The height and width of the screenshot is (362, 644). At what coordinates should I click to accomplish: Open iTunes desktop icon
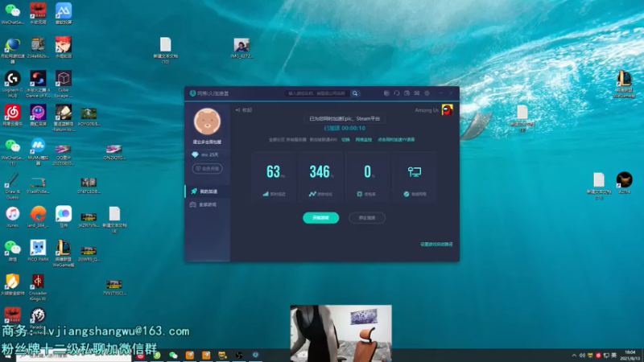point(13,216)
